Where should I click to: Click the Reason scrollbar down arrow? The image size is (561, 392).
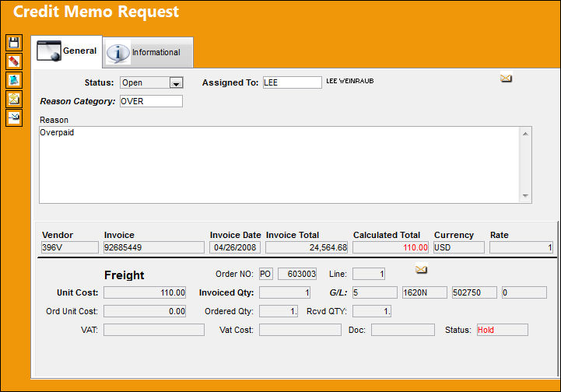525,196
